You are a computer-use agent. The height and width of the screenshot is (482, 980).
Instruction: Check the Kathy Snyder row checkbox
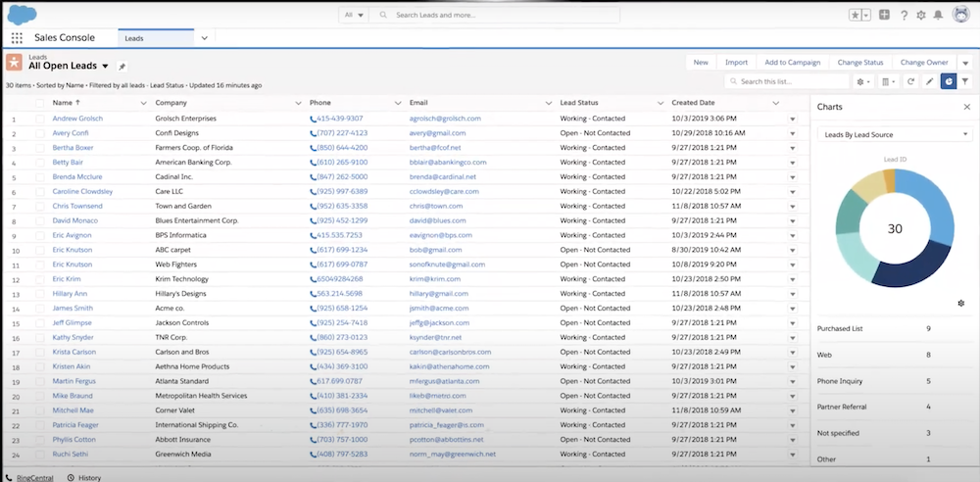coord(40,338)
